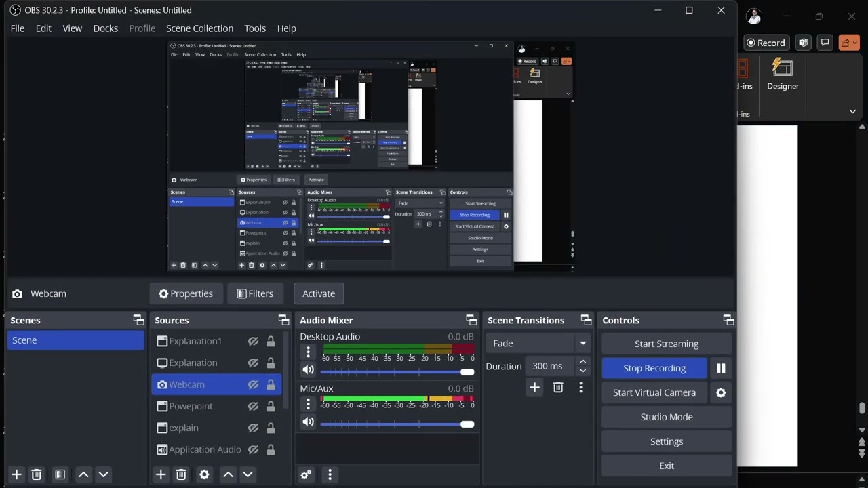Open virtual camera settings gear

(721, 392)
